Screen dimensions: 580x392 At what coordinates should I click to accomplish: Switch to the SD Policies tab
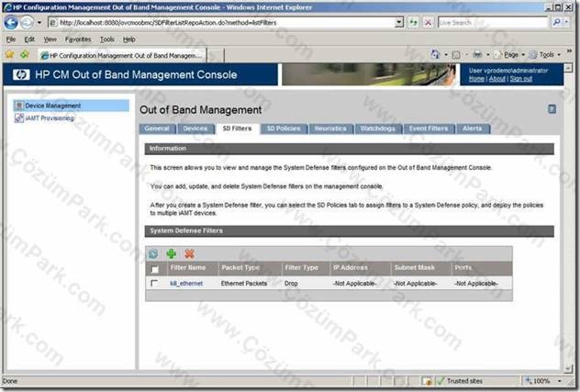click(284, 129)
